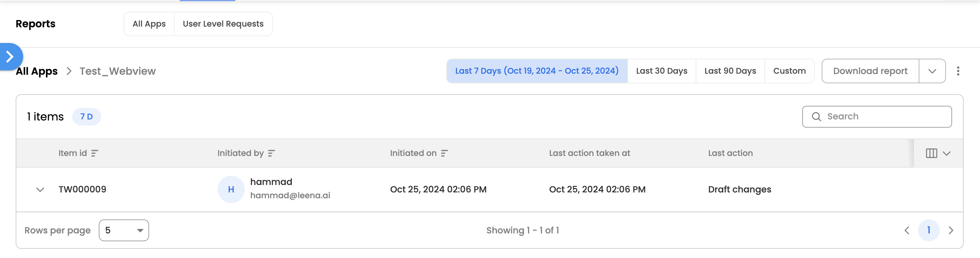The height and width of the screenshot is (258, 980).
Task: Sort by Item id column icon
Action: click(x=95, y=153)
